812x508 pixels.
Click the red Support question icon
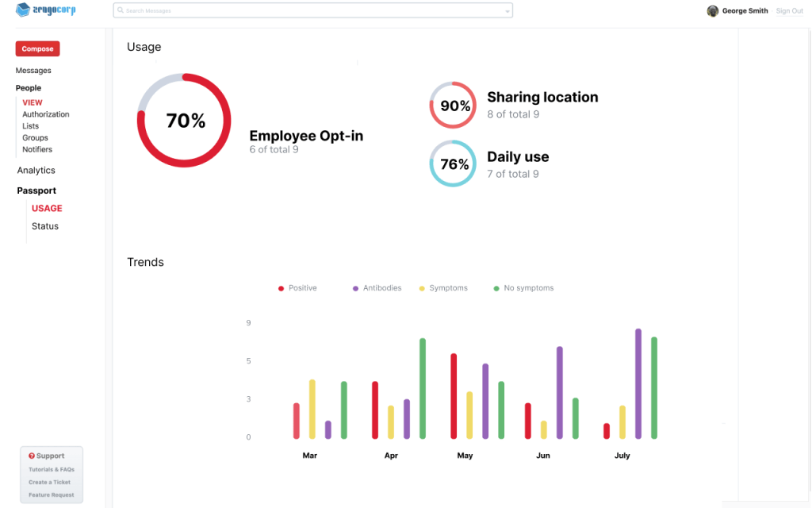pos(32,456)
